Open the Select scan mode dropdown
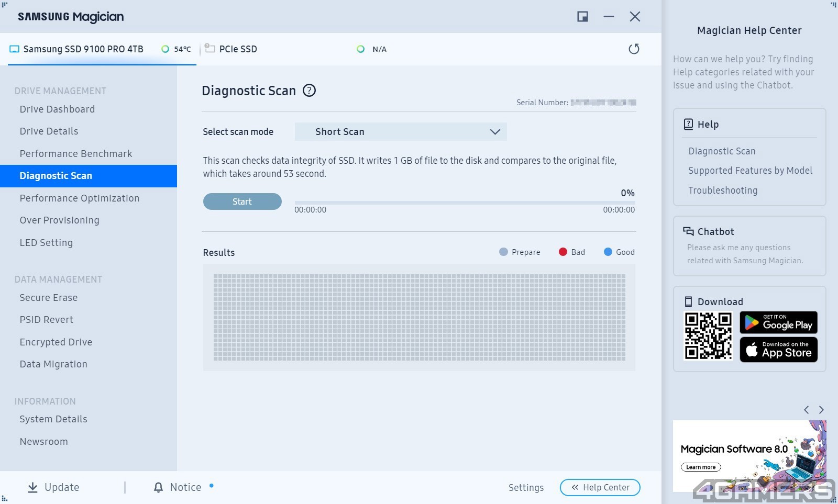This screenshot has width=838, height=504. click(401, 131)
